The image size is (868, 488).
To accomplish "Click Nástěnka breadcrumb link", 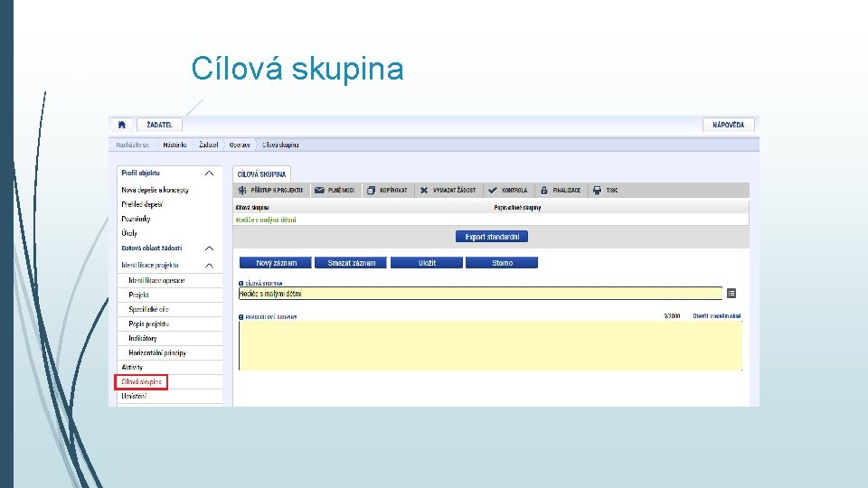I will pos(175,145).
